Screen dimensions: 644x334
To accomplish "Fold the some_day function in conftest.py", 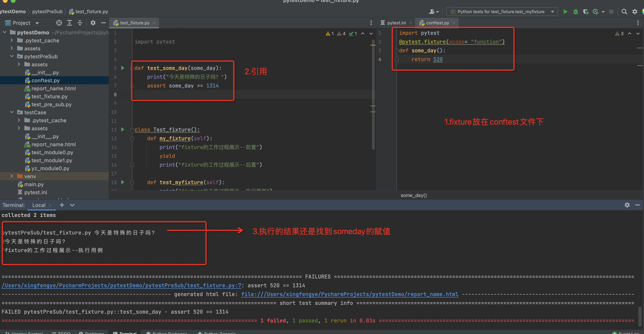I will point(397,51).
